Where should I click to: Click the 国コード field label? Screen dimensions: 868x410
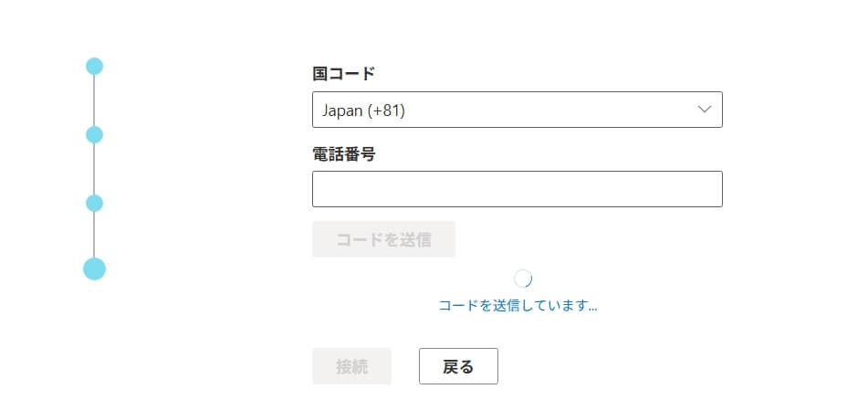point(343,74)
